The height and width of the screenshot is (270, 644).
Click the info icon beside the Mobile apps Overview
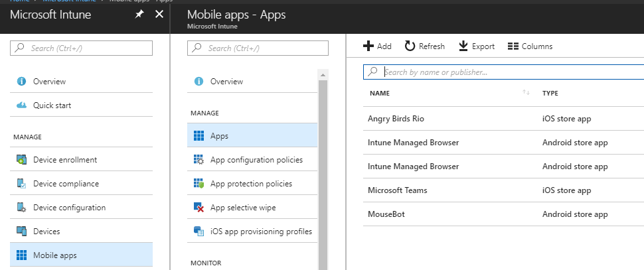(199, 81)
